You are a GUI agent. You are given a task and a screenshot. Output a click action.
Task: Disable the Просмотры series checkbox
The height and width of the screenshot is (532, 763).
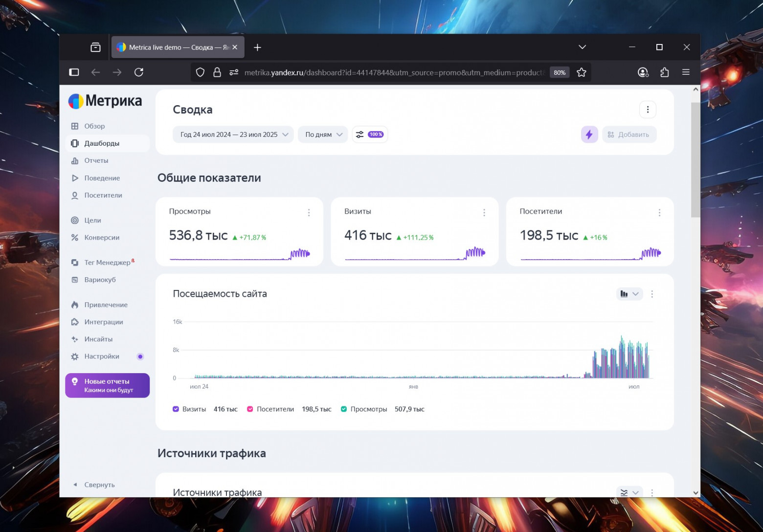coord(344,409)
